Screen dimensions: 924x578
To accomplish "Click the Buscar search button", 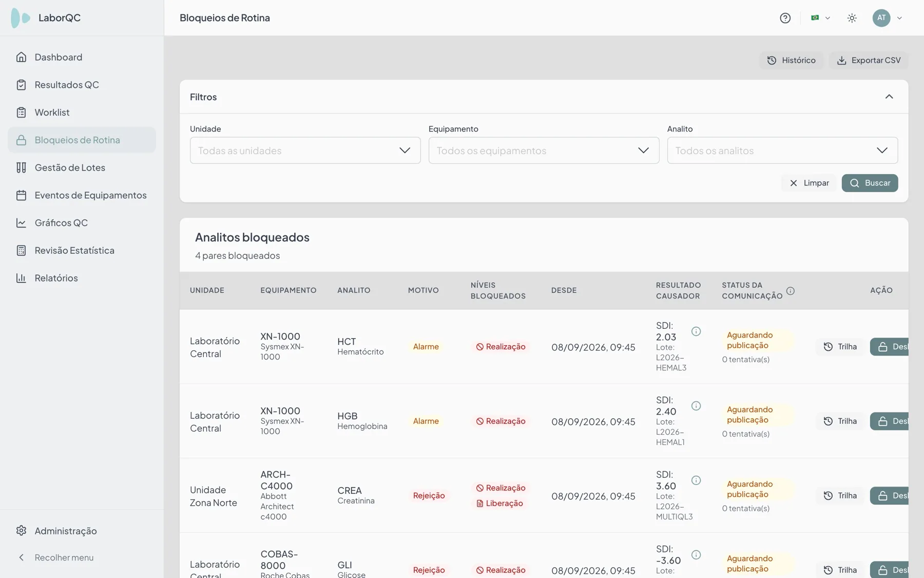I will point(870,183).
